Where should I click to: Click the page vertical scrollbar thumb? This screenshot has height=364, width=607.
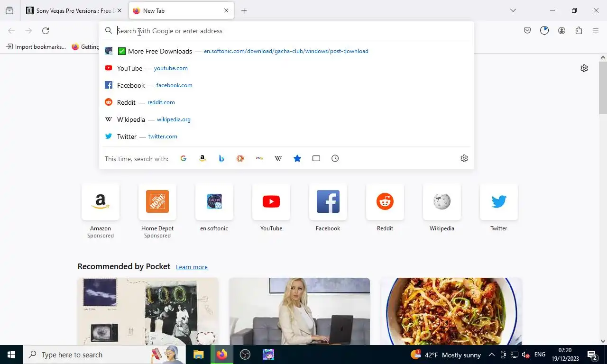pos(603,88)
